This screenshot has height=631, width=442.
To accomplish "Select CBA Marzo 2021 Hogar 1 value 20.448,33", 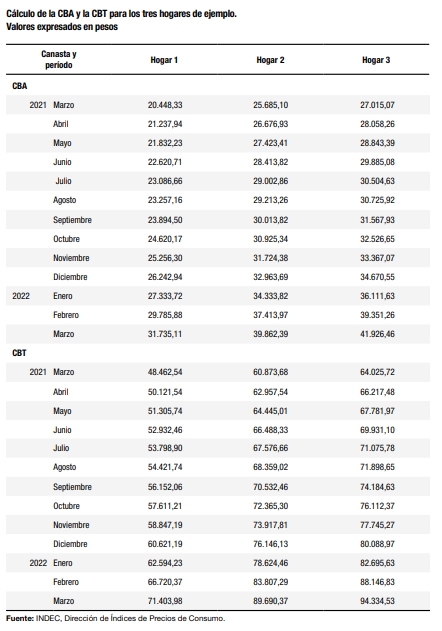I will tap(165, 105).
